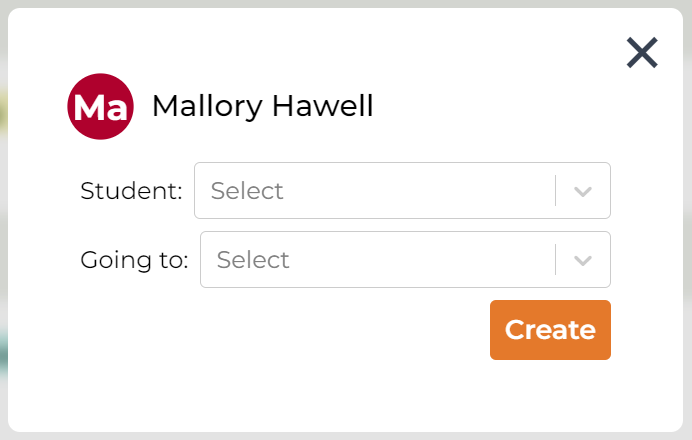
Task: Expand the Going to dropdown chevron arrow
Action: pyautogui.click(x=584, y=260)
